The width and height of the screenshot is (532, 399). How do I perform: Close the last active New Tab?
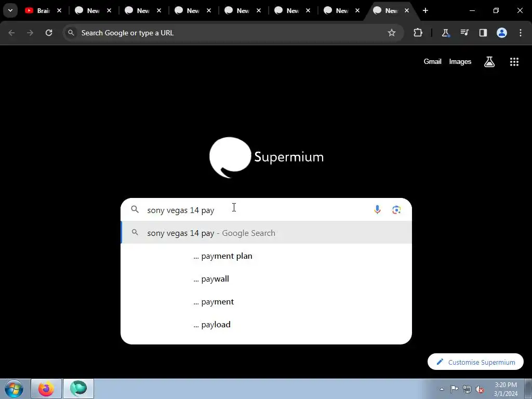406,10
